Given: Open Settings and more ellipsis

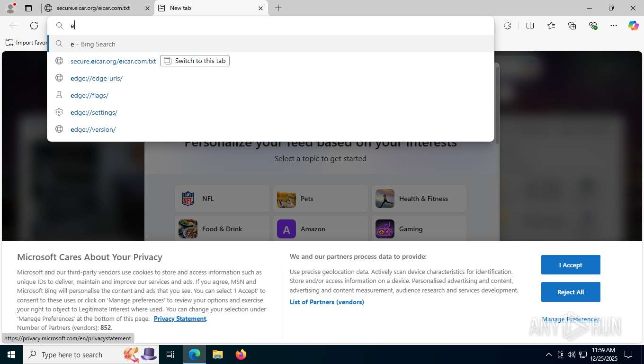Looking at the screenshot, I should point(614,26).
